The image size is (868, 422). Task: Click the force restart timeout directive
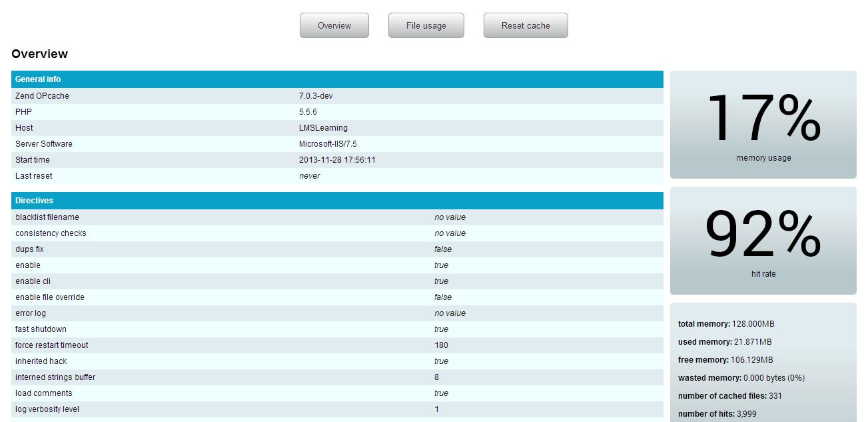[x=52, y=345]
